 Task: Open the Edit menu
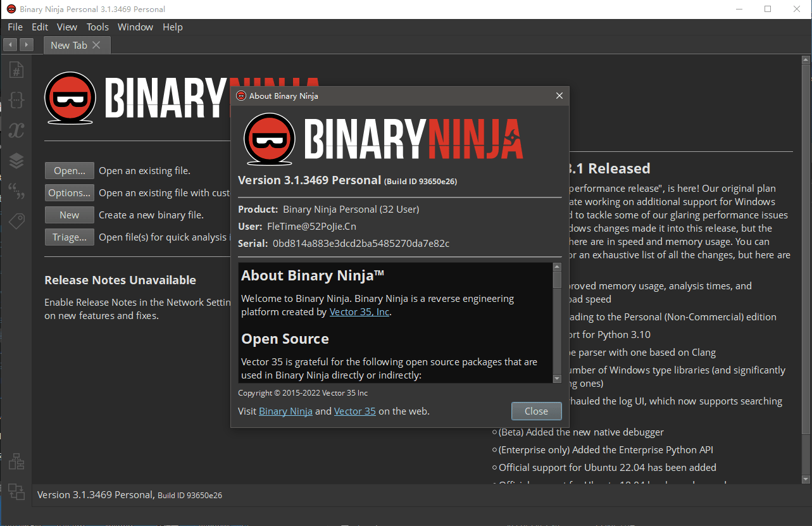40,27
